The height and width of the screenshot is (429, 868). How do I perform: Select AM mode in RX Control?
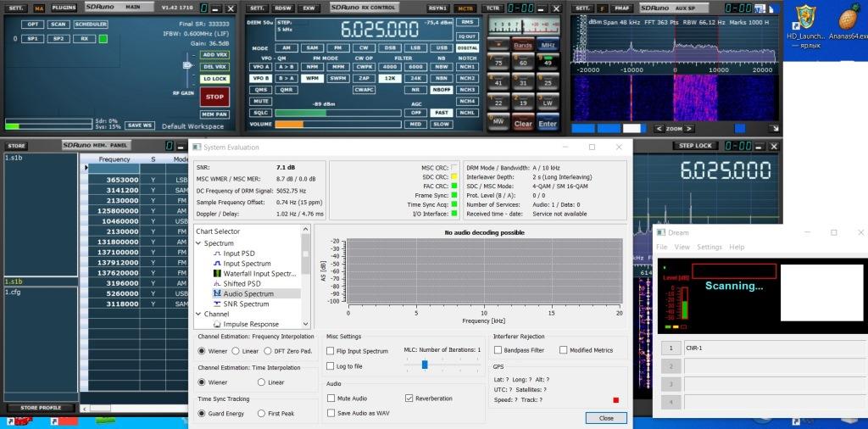click(x=287, y=48)
